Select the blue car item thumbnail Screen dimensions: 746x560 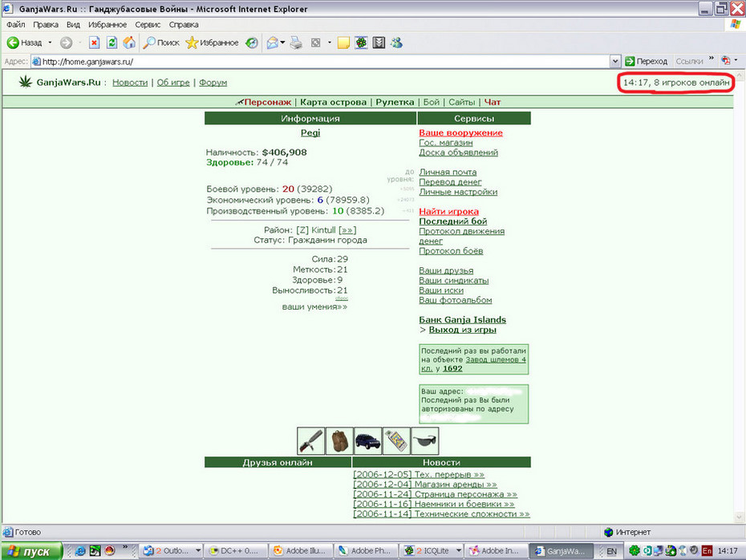pos(367,441)
